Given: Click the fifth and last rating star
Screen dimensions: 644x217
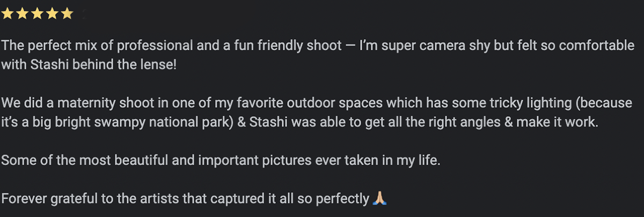Looking at the screenshot, I should click(66, 14).
